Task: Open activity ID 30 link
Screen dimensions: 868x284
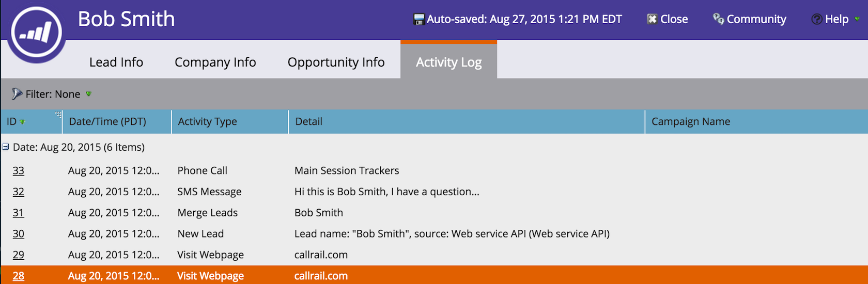Action: pyautogui.click(x=19, y=233)
